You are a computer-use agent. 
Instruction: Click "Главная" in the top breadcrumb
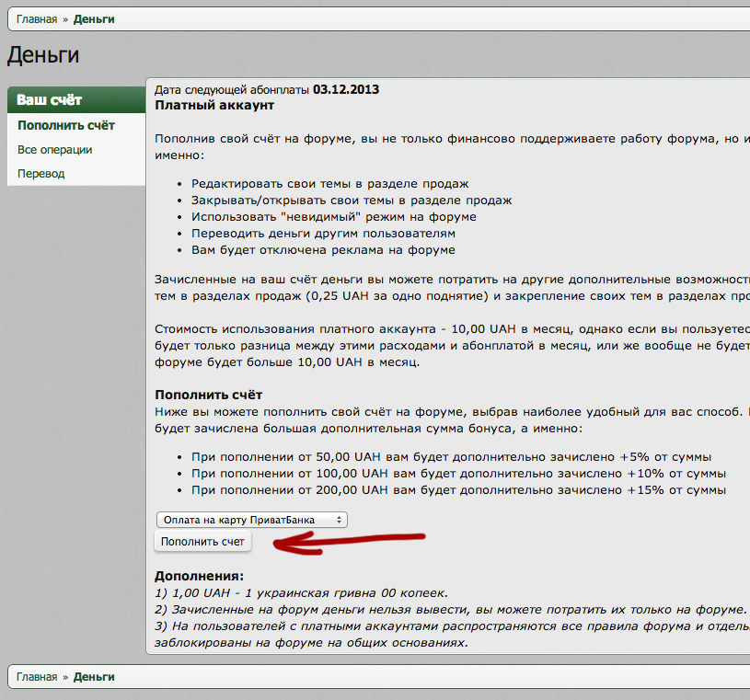[x=37, y=19]
